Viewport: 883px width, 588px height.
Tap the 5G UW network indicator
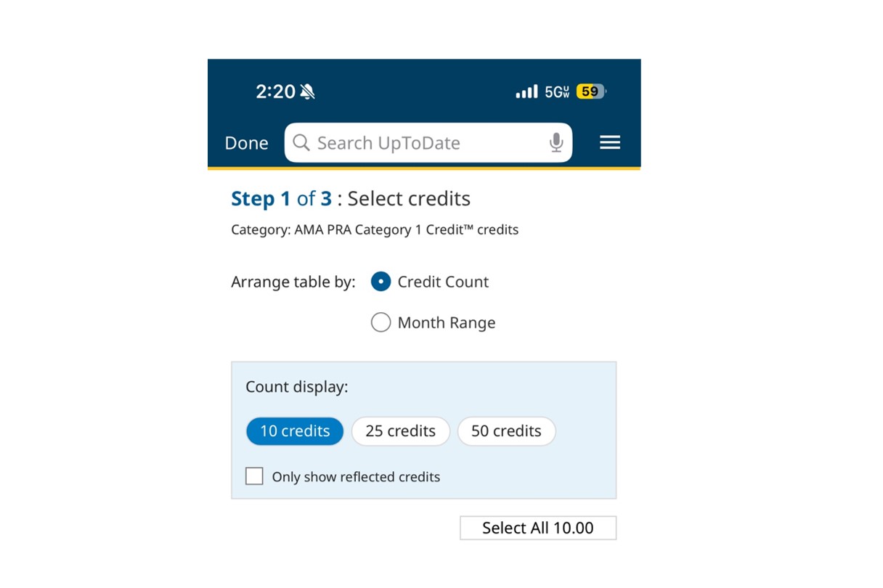coord(557,92)
